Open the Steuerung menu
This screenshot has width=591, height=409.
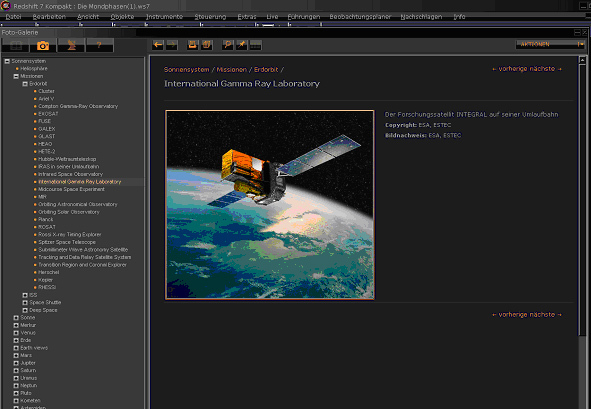210,17
